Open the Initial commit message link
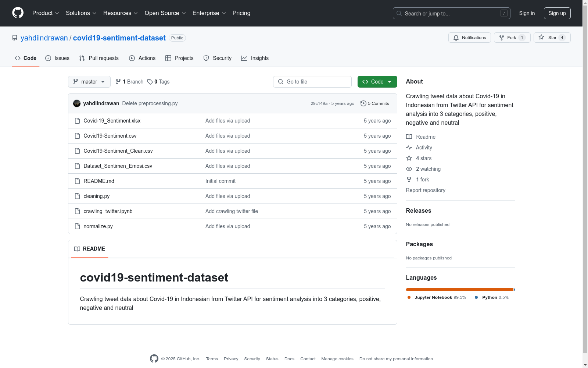 tap(220, 181)
